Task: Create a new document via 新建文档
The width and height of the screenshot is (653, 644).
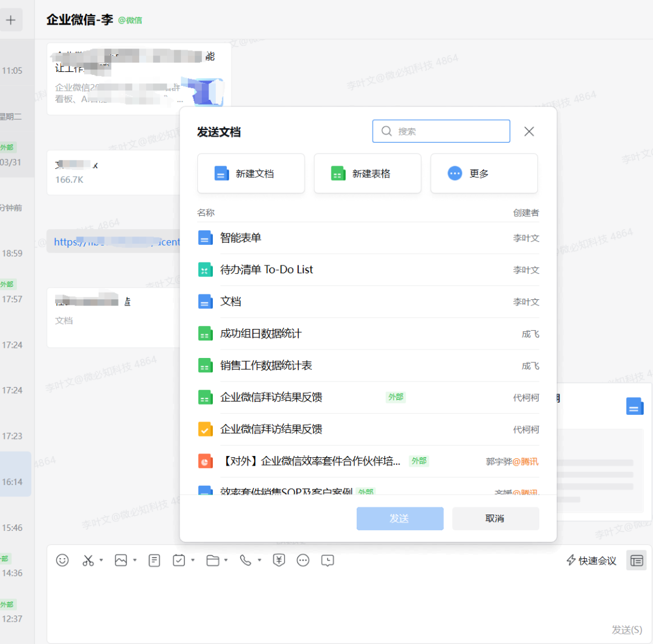Action: [251, 174]
